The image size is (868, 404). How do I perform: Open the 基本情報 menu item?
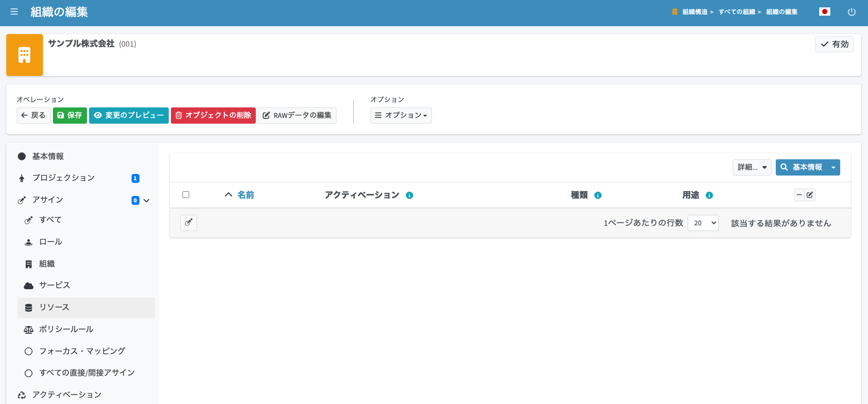[85, 156]
